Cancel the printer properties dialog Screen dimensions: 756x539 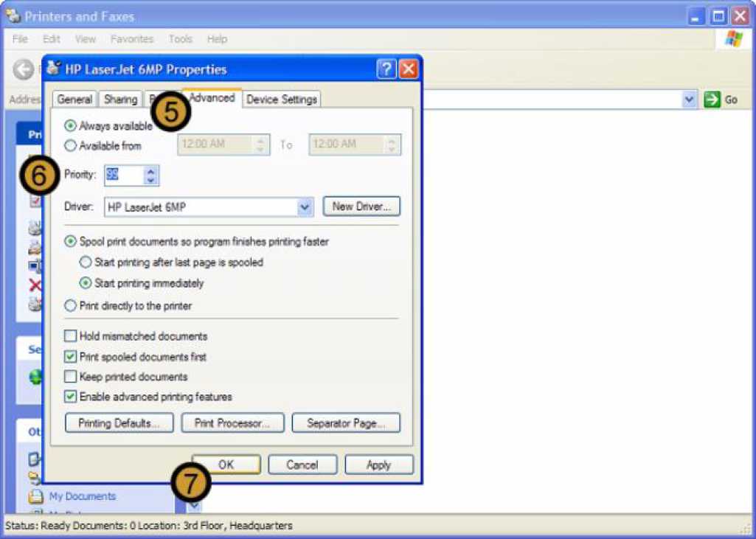tap(302, 465)
